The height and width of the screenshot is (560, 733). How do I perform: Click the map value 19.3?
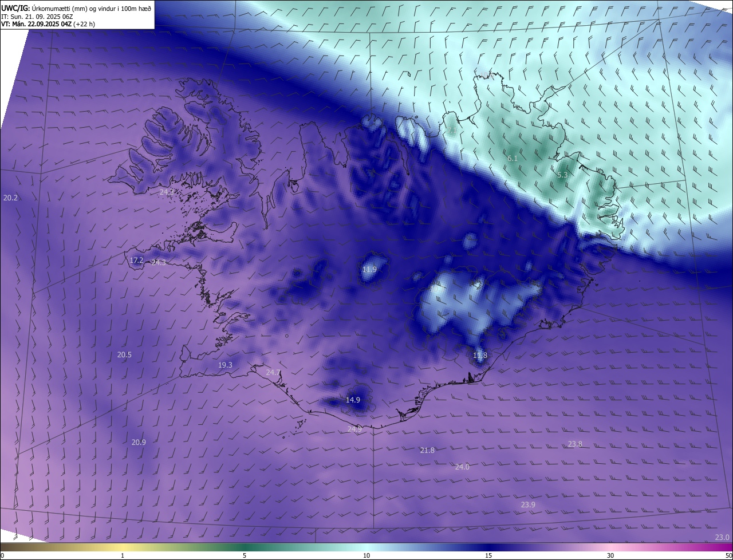pyautogui.click(x=225, y=365)
